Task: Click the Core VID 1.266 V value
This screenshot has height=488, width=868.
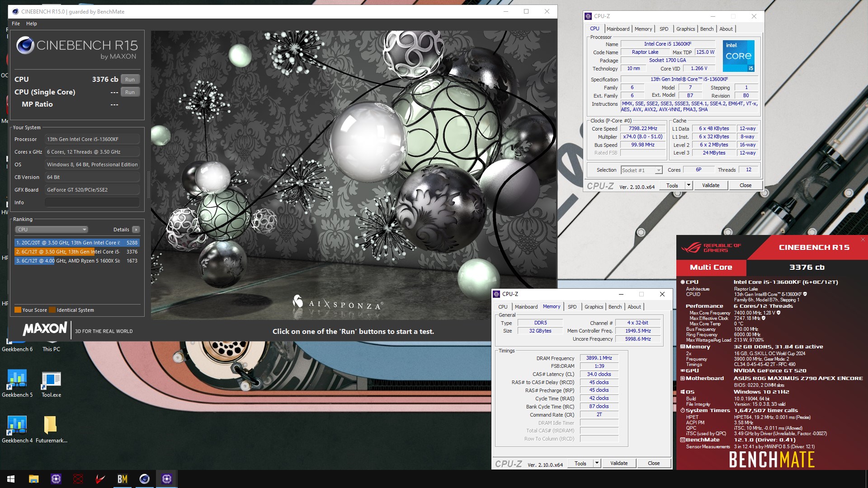Action: click(699, 69)
